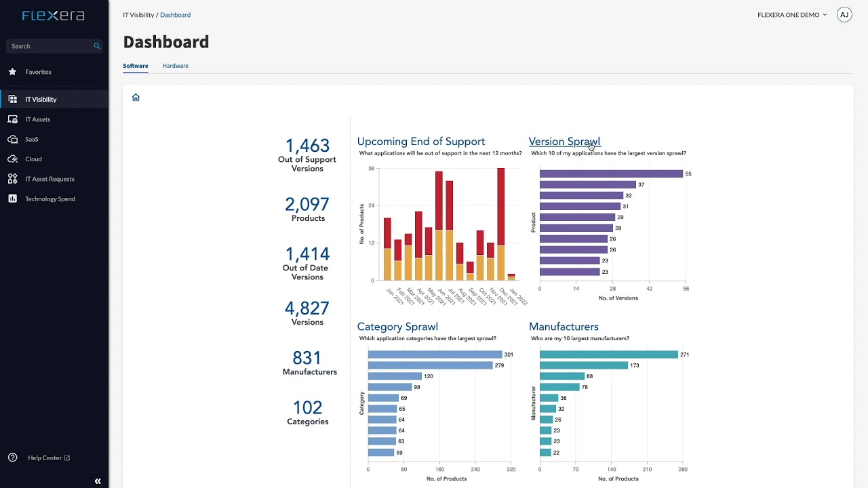Image resolution: width=868 pixels, height=488 pixels.
Task: Click the Help Center question icon
Action: coord(12,457)
